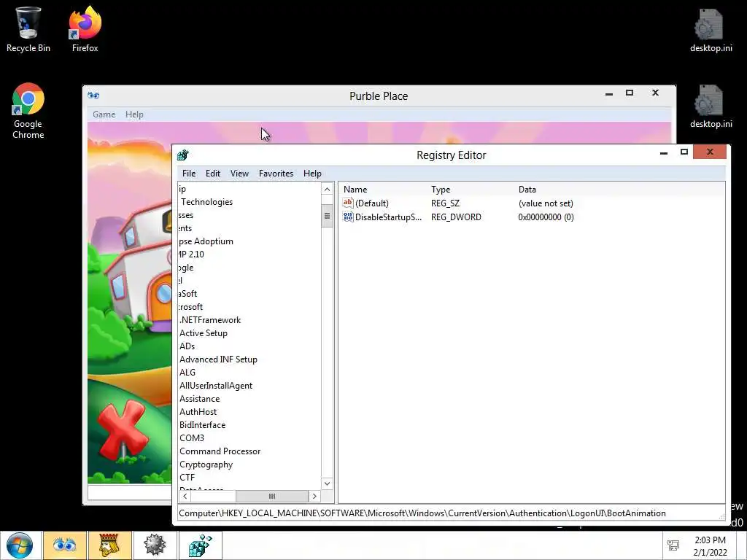Image resolution: width=747 pixels, height=560 pixels.
Task: Switch to Purble Place taskbar button
Action: pos(64,545)
